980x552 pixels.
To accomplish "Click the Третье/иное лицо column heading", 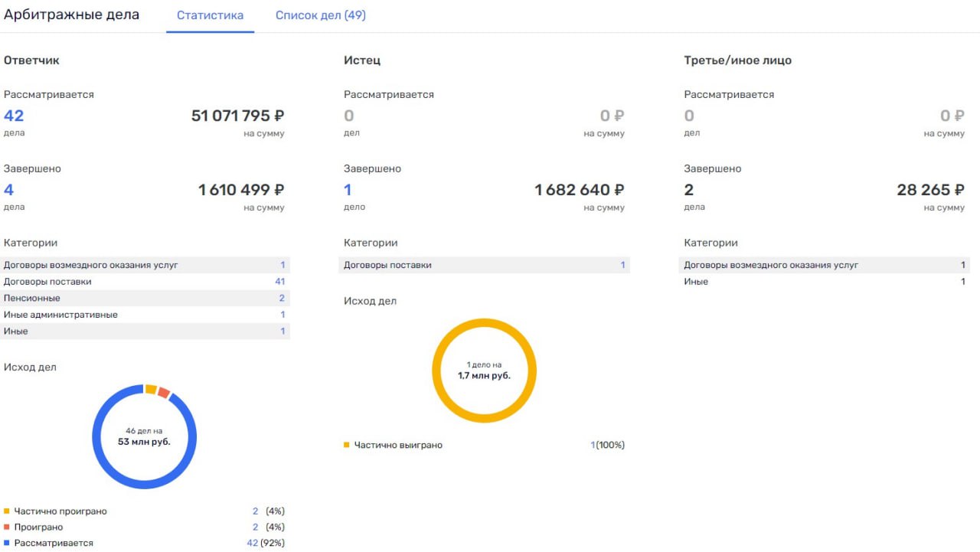I will (738, 60).
